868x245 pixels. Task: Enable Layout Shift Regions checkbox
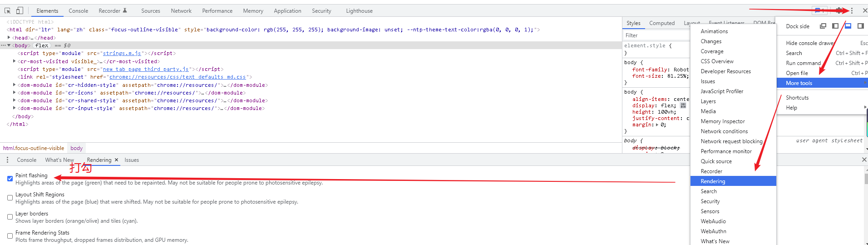point(10,198)
